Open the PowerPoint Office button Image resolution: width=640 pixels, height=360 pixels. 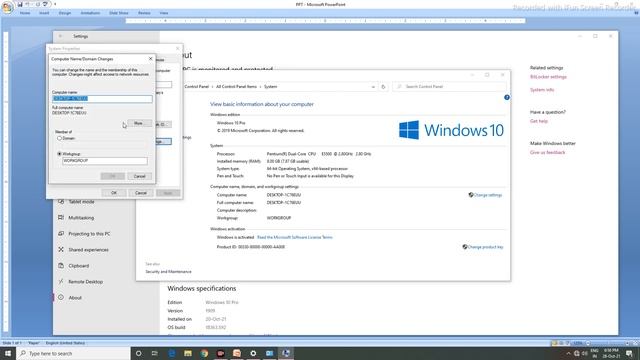coord(7,7)
